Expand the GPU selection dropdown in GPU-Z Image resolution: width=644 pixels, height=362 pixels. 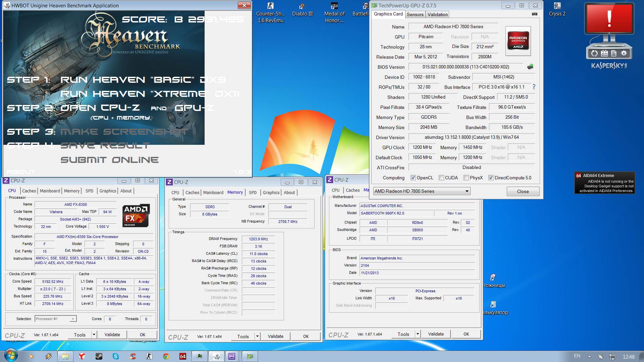pos(467,191)
